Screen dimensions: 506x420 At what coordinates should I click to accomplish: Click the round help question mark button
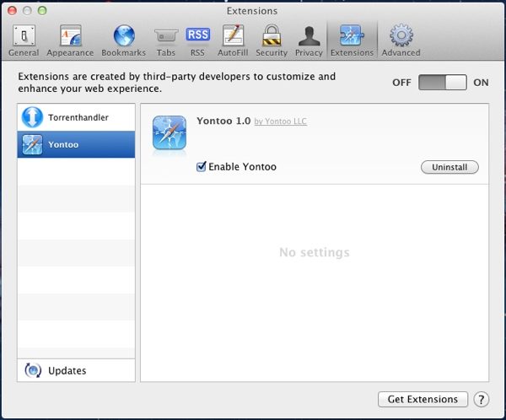[x=482, y=399]
